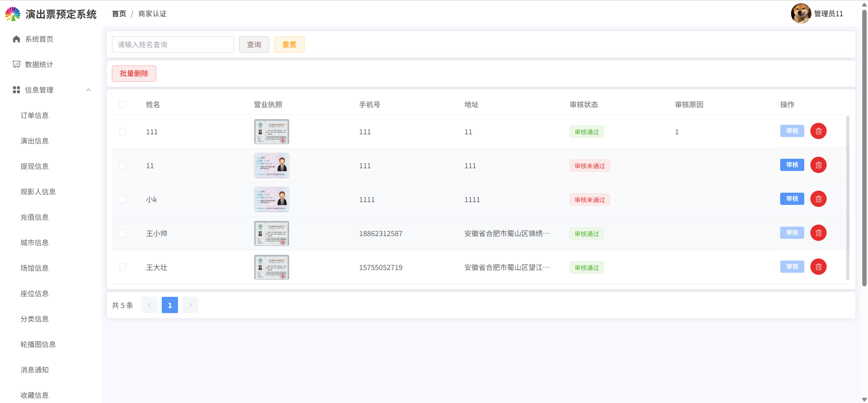Tick the checkbox for row 王小帅
Image resolution: width=868 pixels, height=403 pixels.
122,233
